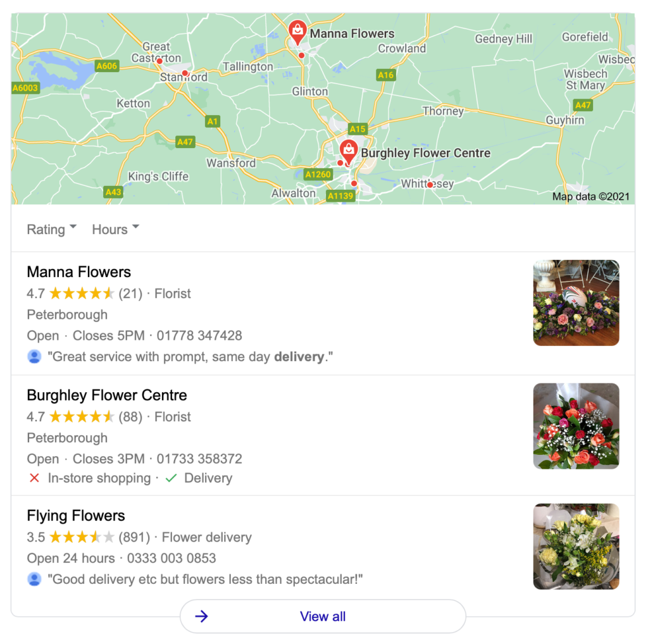Open the Flying Flowers listing title
This screenshot has height=644, width=648.
[76, 516]
